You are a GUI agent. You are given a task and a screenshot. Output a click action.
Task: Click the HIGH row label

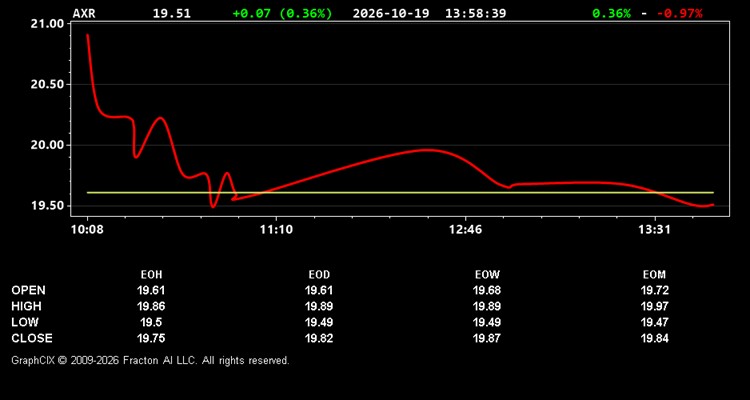pyautogui.click(x=26, y=306)
